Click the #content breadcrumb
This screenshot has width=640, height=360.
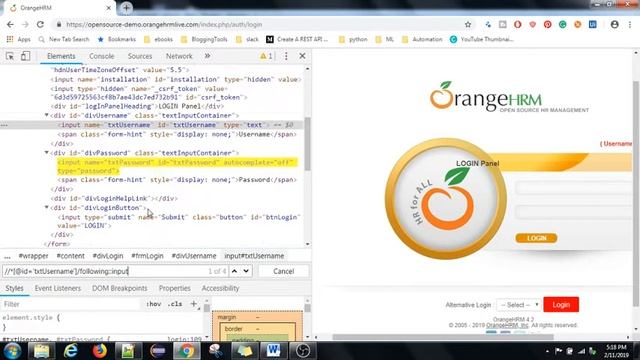coord(71,256)
